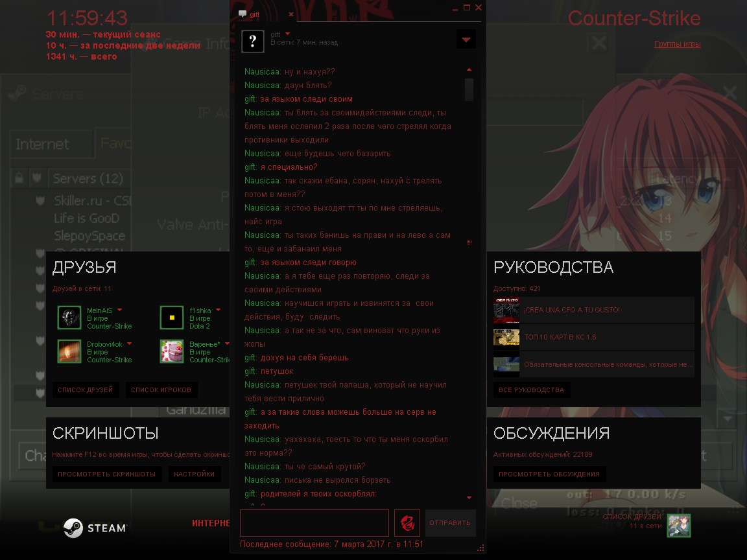This screenshot has height=560, width=747.
Task: Open the dropdown arrow beside f1shka
Action: [218, 310]
